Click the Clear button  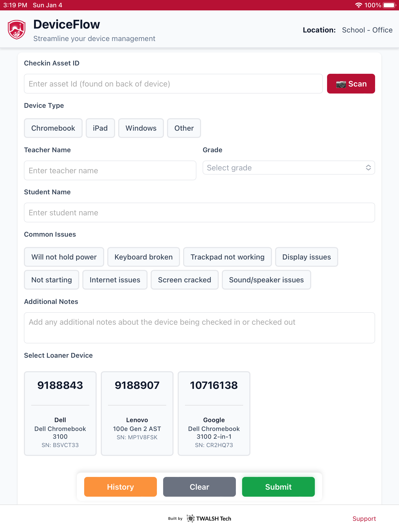(x=199, y=487)
